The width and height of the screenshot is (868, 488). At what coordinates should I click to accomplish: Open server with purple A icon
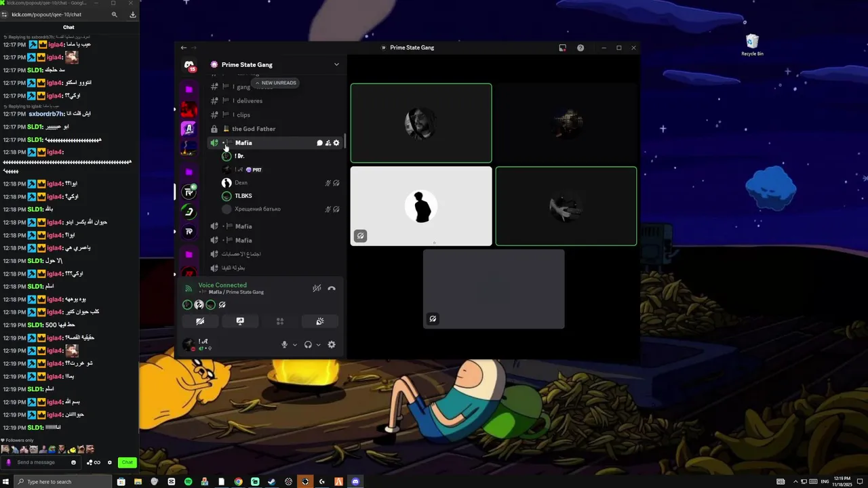click(x=189, y=128)
